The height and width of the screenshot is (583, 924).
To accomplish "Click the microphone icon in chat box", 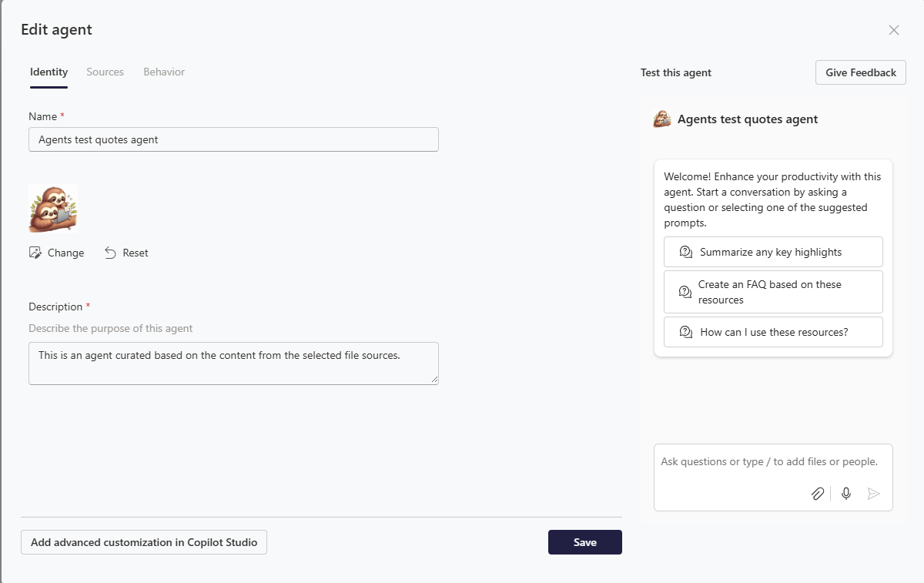I will point(846,494).
